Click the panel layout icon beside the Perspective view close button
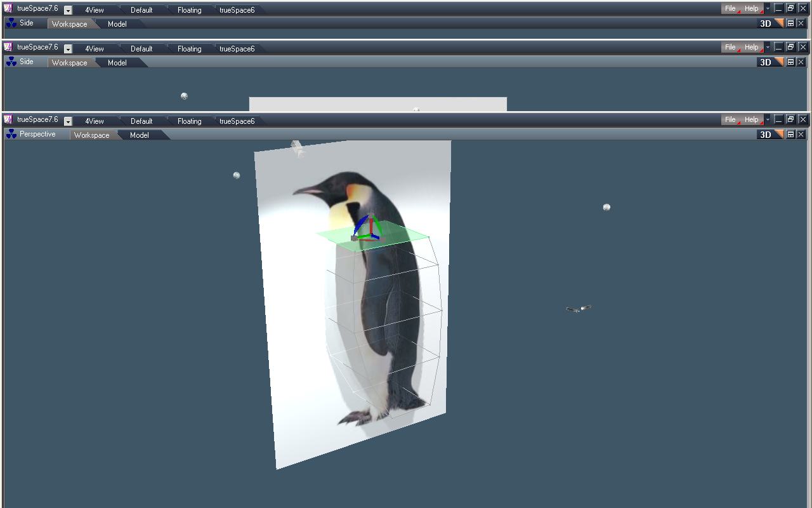 tap(790, 134)
